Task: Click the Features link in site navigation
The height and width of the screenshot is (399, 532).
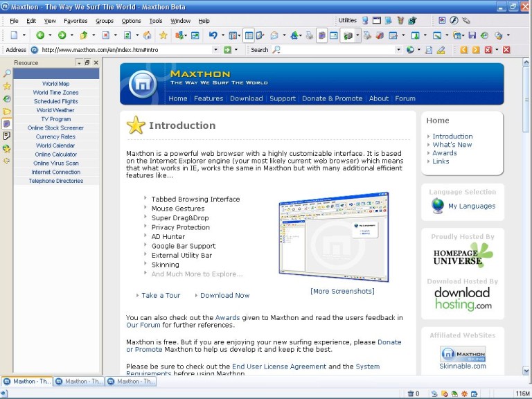Action: click(209, 98)
